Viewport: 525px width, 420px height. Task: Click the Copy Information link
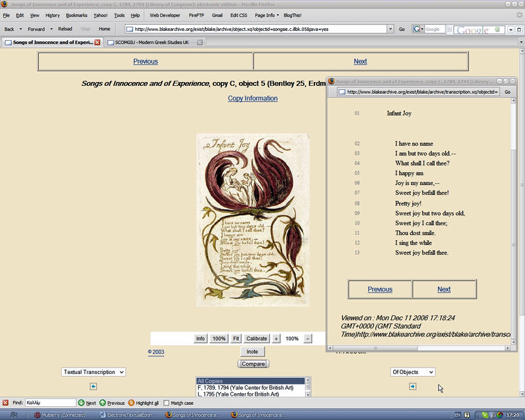point(253,98)
